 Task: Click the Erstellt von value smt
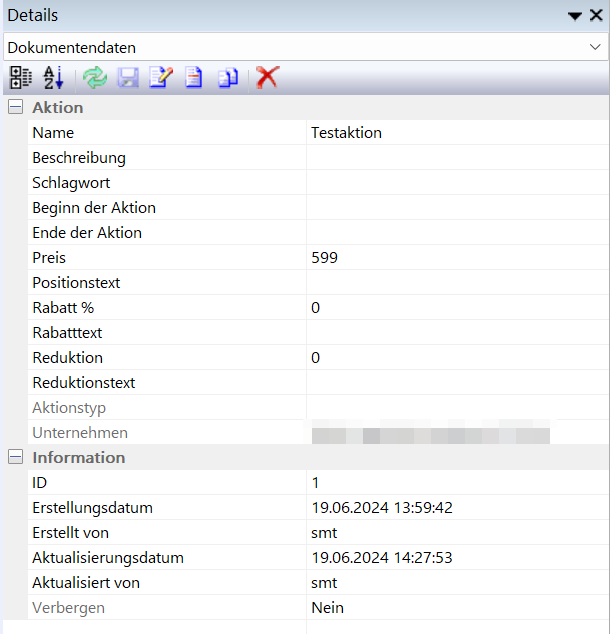[324, 533]
